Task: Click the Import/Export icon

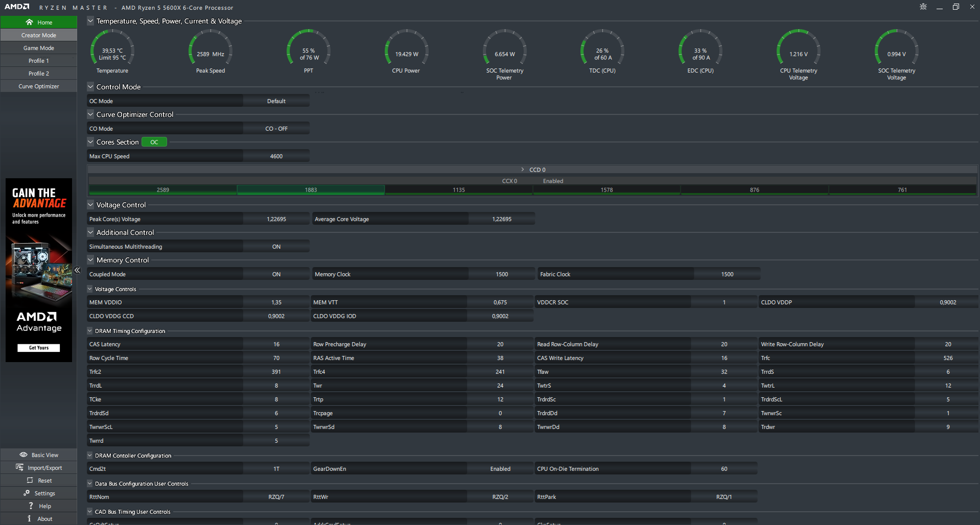Action: coord(19,467)
